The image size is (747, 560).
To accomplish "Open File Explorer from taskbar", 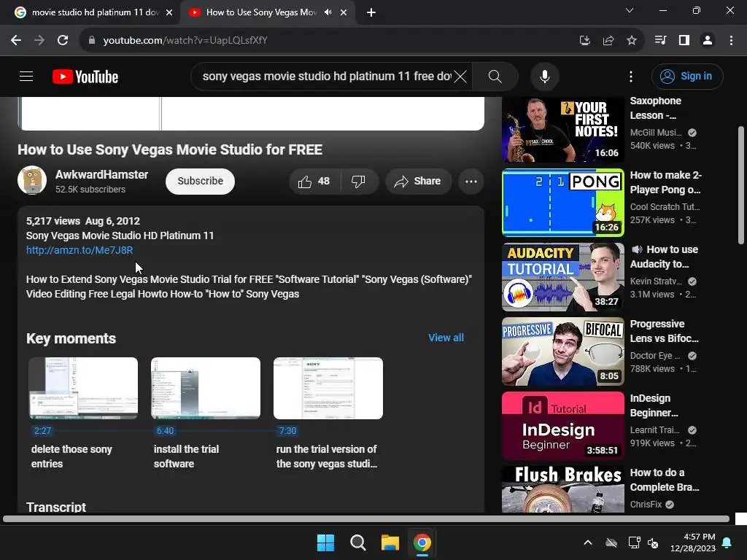I will (x=390, y=542).
